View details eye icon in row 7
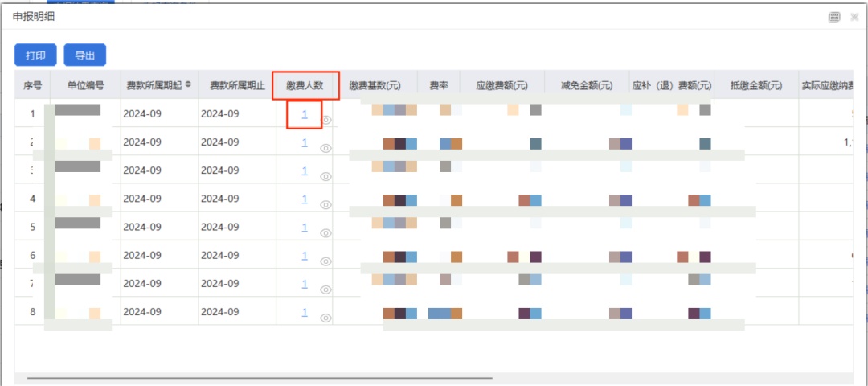Screen dimensions: 868x386 (x=326, y=289)
